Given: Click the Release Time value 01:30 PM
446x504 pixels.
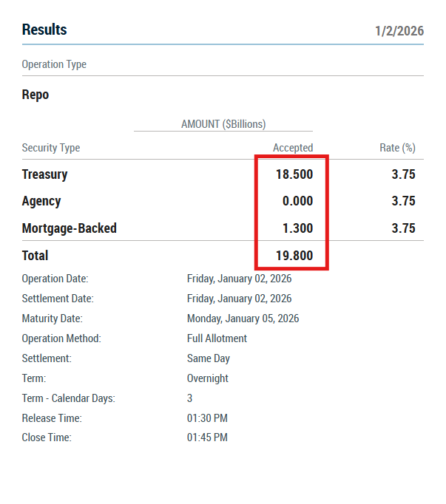Looking at the screenshot, I should [207, 418].
